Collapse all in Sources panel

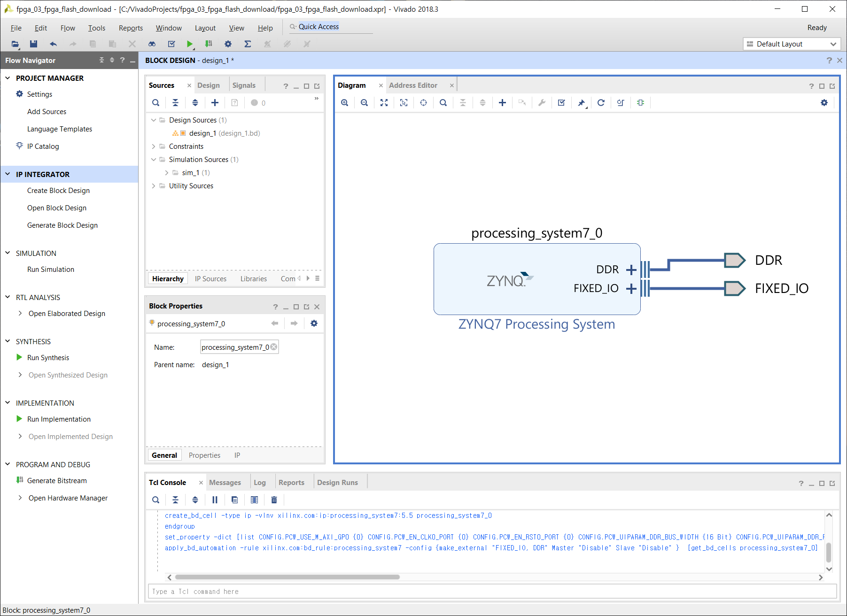click(175, 103)
